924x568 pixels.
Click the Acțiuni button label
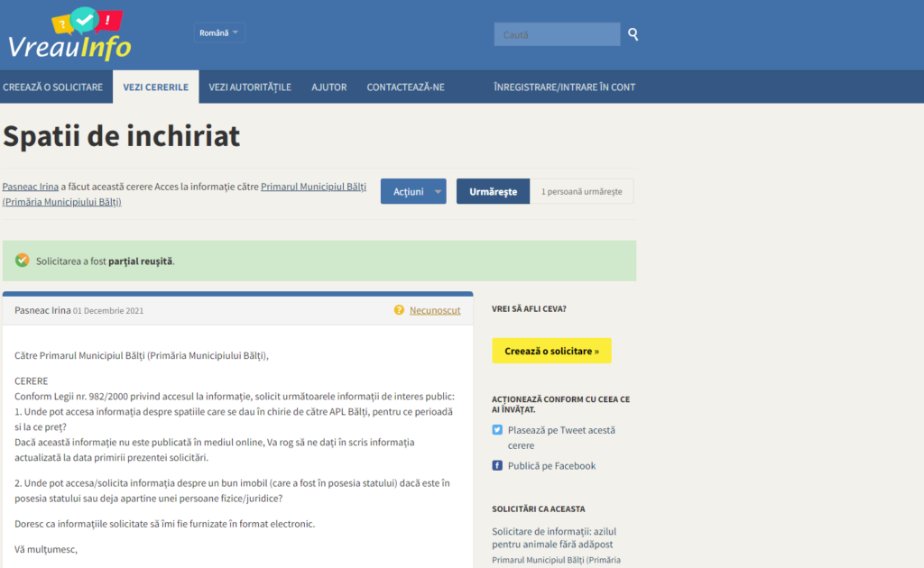[x=409, y=192]
